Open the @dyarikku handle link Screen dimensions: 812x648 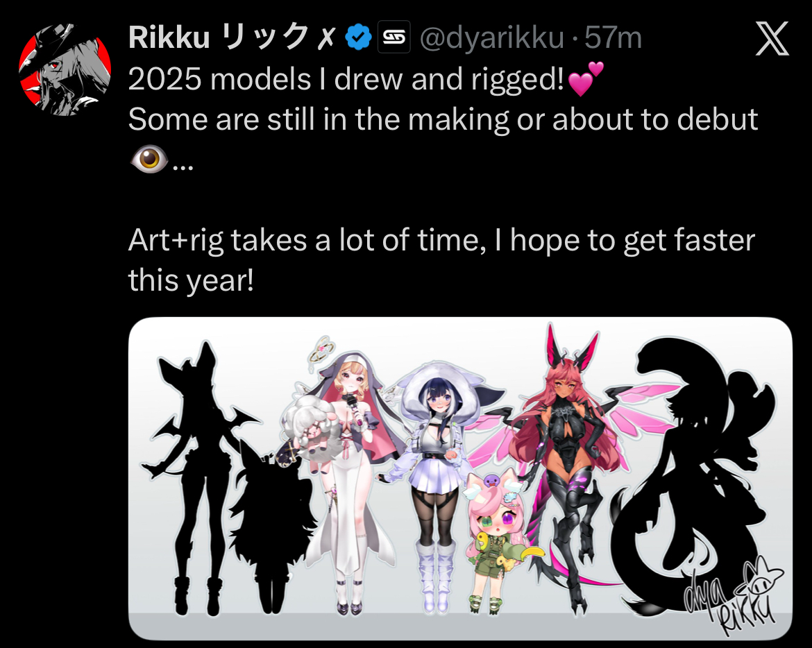[491, 37]
